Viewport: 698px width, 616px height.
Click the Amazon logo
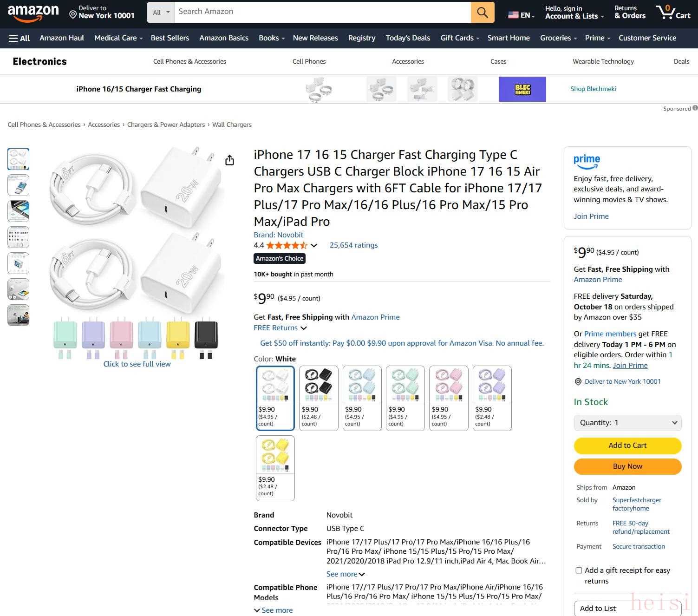pos(33,13)
